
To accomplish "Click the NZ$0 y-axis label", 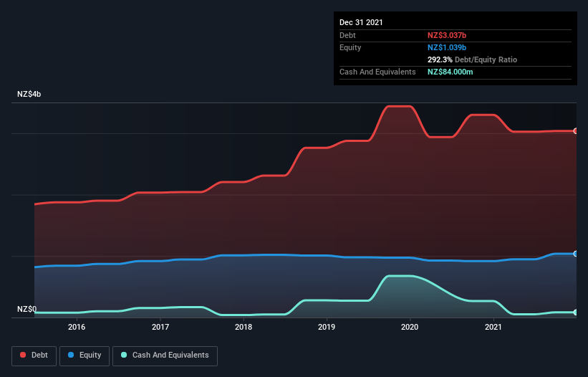I will (x=26, y=309).
